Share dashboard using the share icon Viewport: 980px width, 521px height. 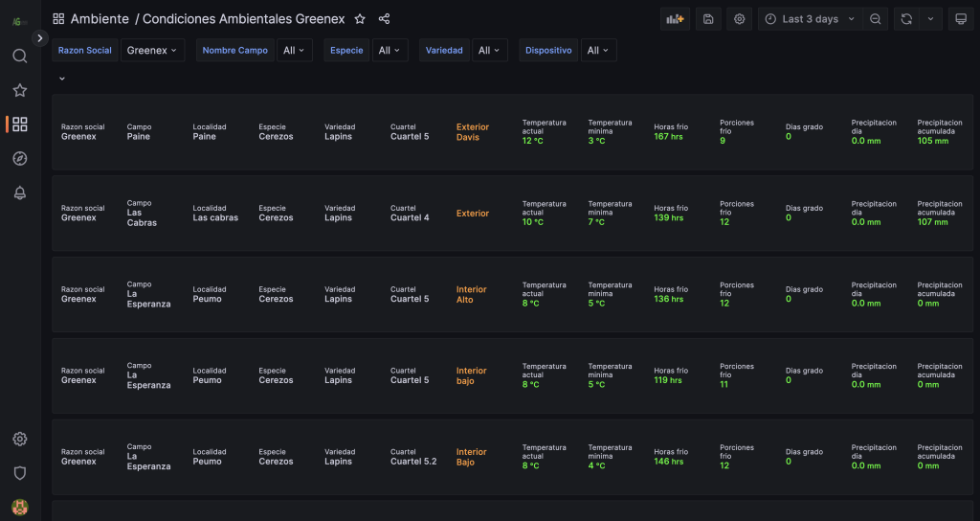384,19
